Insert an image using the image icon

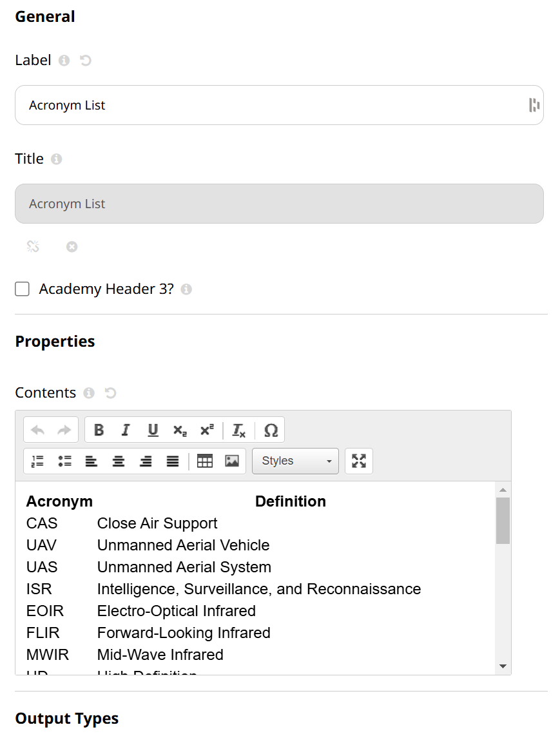[x=231, y=461]
